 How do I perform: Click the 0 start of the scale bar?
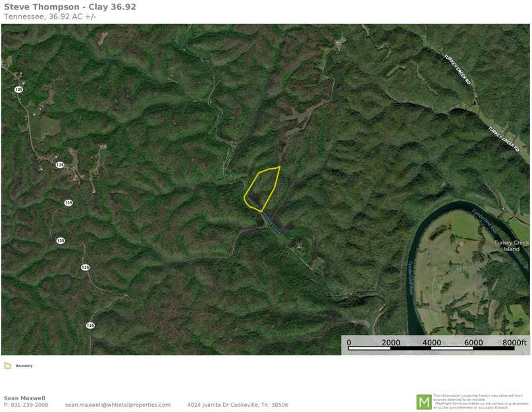[x=349, y=342]
